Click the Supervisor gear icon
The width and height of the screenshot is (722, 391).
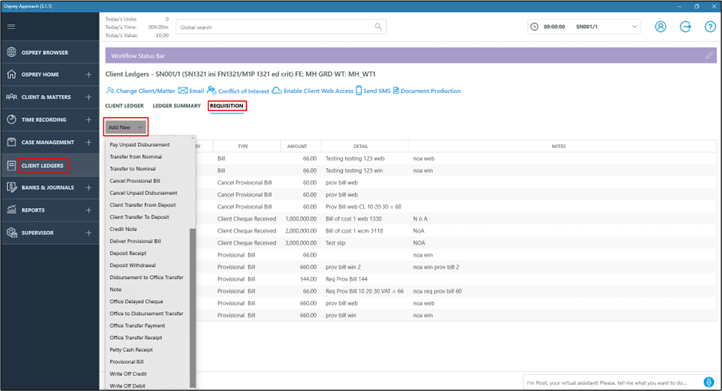(x=12, y=233)
